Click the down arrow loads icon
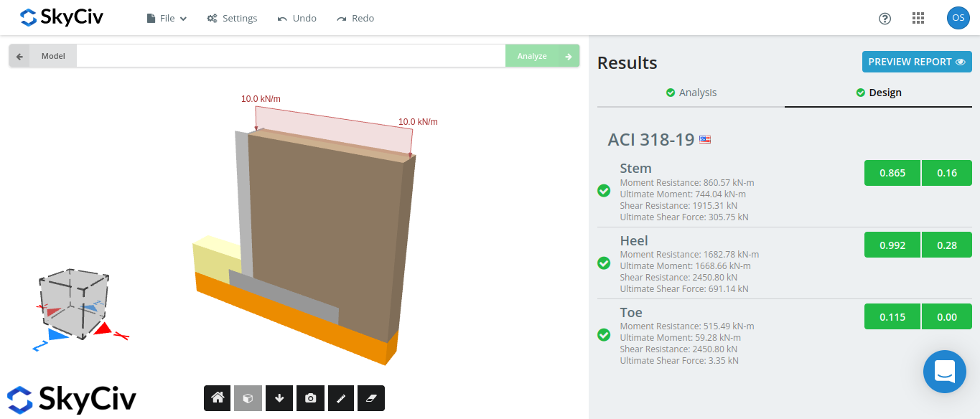The width and height of the screenshot is (980, 419). 279,398
